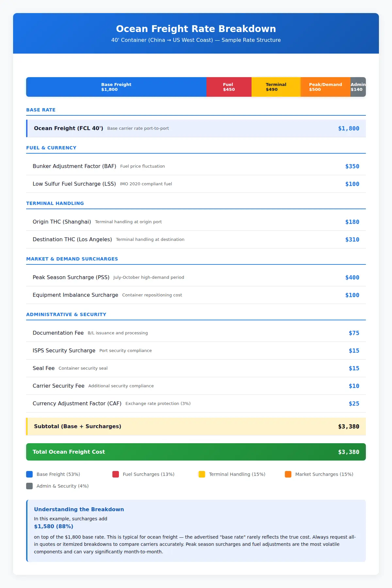The height and width of the screenshot is (588, 392).
Task: Click 'Container repositioning cost' description
Action: click(x=152, y=295)
